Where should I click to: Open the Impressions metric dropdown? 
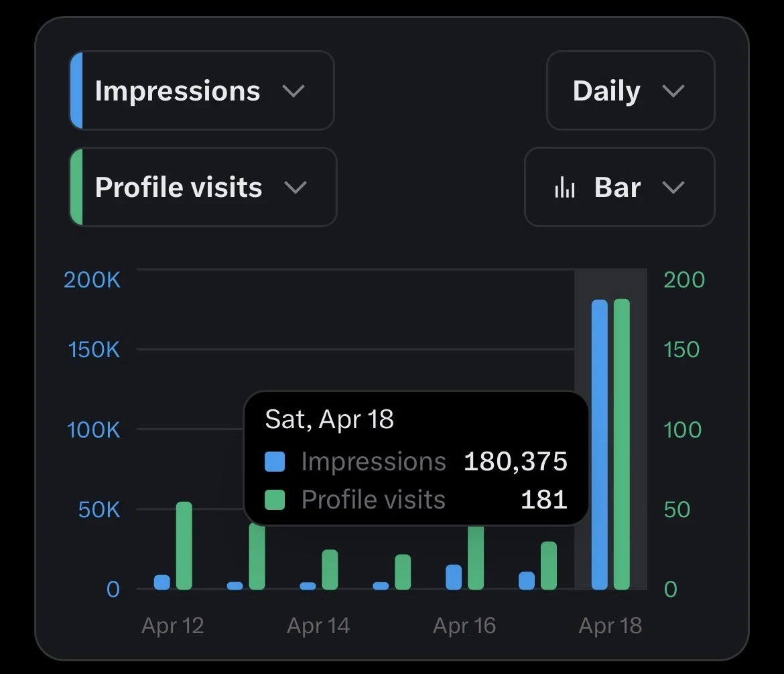pos(202,90)
